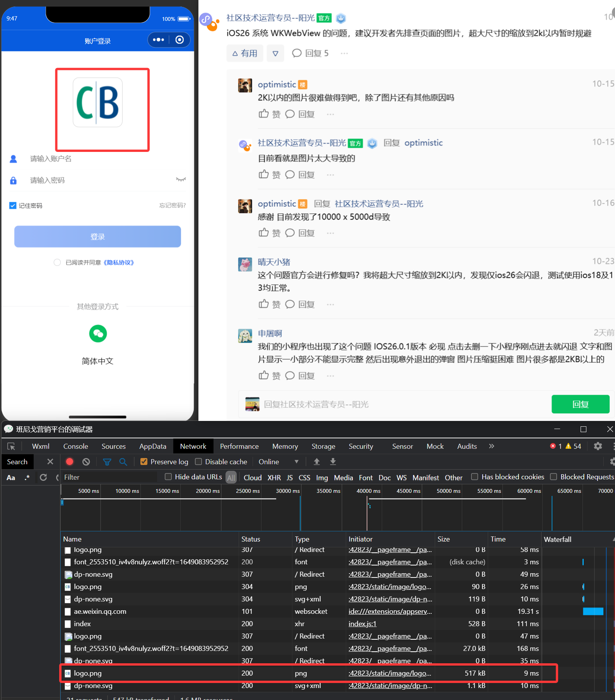
Task: Click the 登录 button
Action: tap(97, 237)
